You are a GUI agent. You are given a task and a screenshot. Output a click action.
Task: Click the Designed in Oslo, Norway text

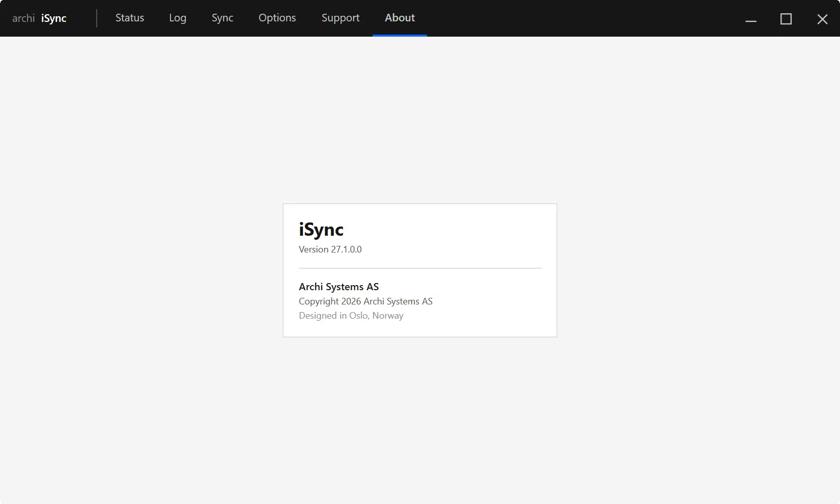coord(351,316)
